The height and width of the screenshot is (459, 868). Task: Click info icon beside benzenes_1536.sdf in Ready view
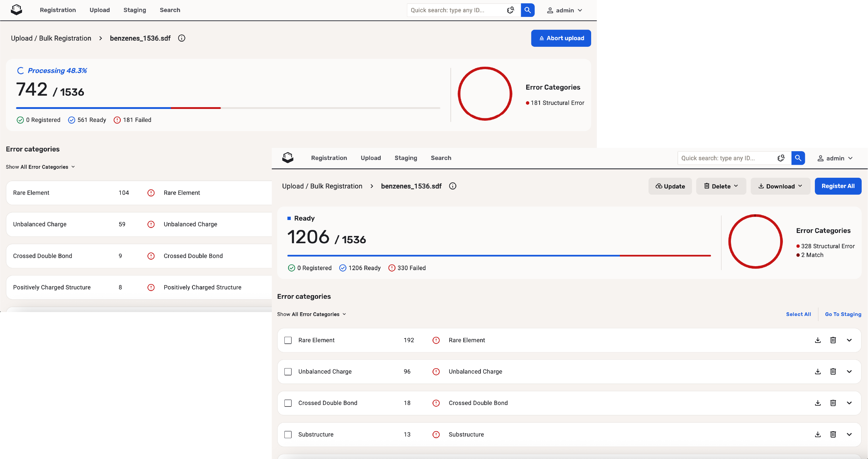(x=453, y=186)
